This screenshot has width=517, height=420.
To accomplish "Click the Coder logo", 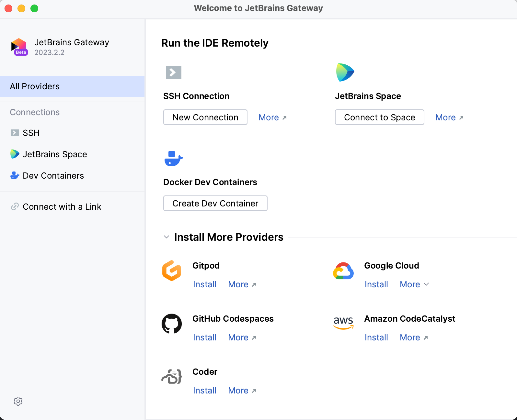I will (x=172, y=376).
